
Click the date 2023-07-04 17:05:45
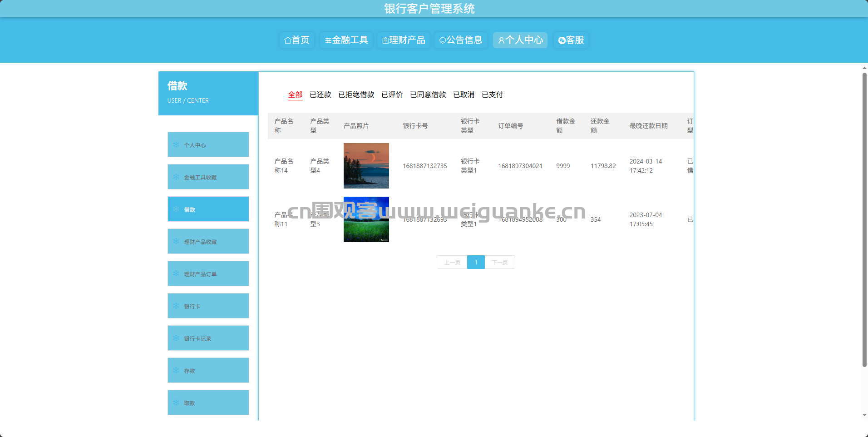646,219
